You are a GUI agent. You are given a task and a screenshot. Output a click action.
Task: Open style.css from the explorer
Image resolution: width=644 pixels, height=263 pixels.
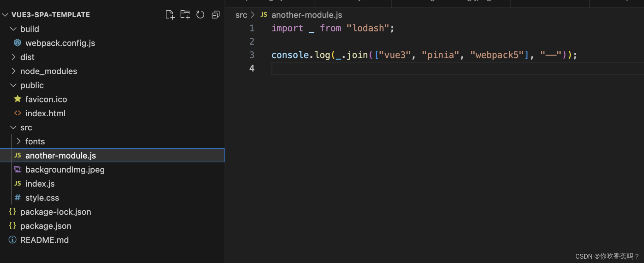pyautogui.click(x=42, y=198)
